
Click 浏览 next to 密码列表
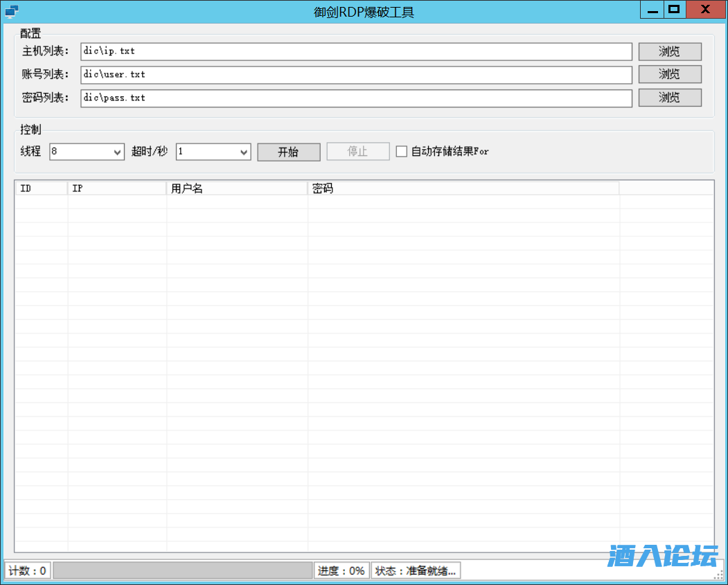669,98
